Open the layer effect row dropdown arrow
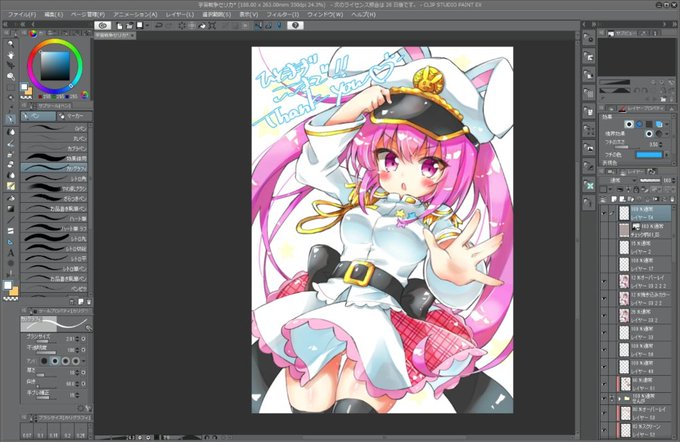 pyautogui.click(x=667, y=124)
